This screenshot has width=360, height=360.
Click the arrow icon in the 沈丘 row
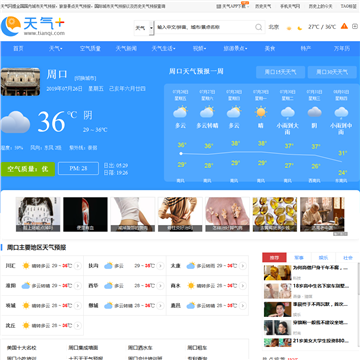pyautogui.click(x=78, y=325)
